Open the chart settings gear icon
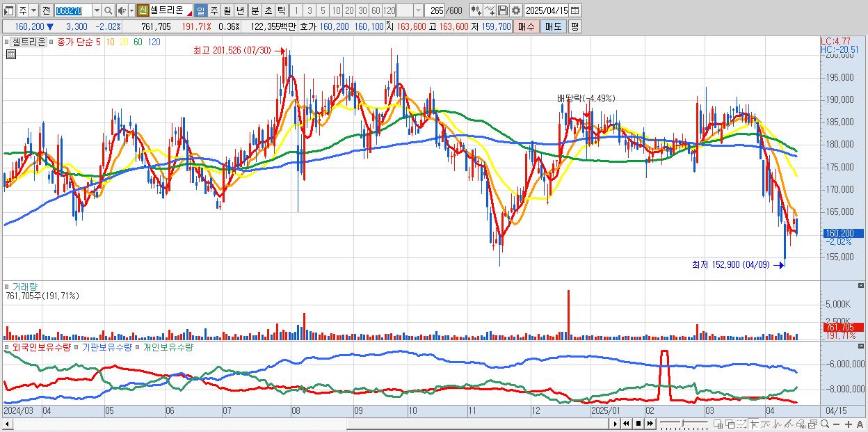Image resolution: width=868 pixels, height=432 pixels. [515, 10]
